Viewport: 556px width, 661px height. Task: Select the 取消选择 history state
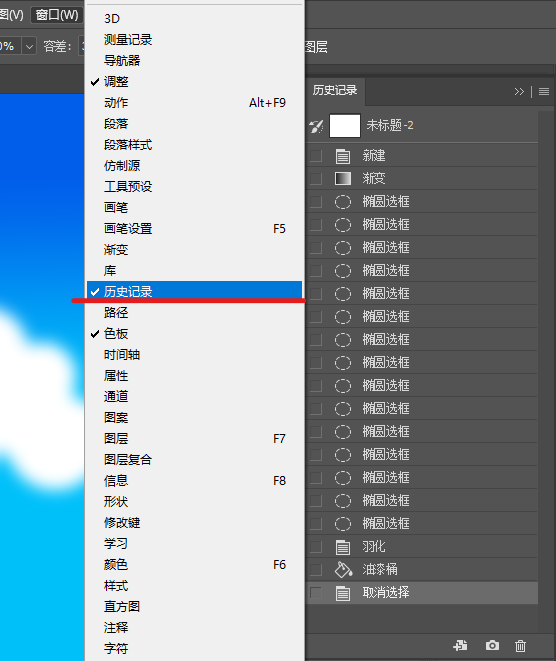422,593
